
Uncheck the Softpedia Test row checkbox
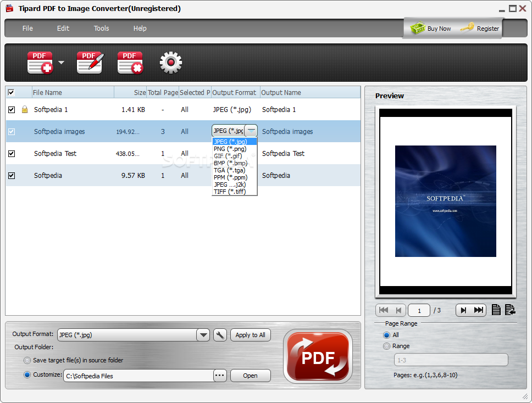[x=12, y=154]
